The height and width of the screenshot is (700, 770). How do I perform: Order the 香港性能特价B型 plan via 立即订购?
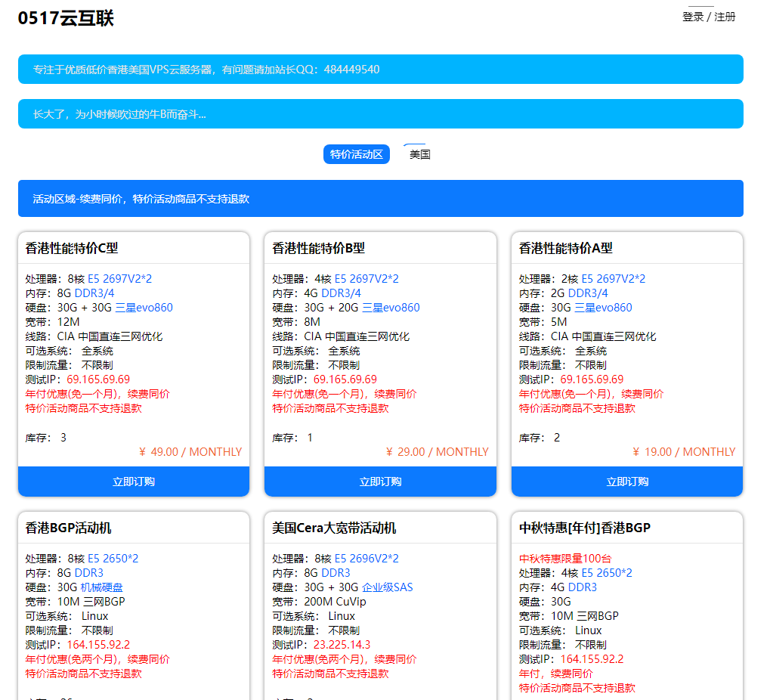[x=381, y=482]
